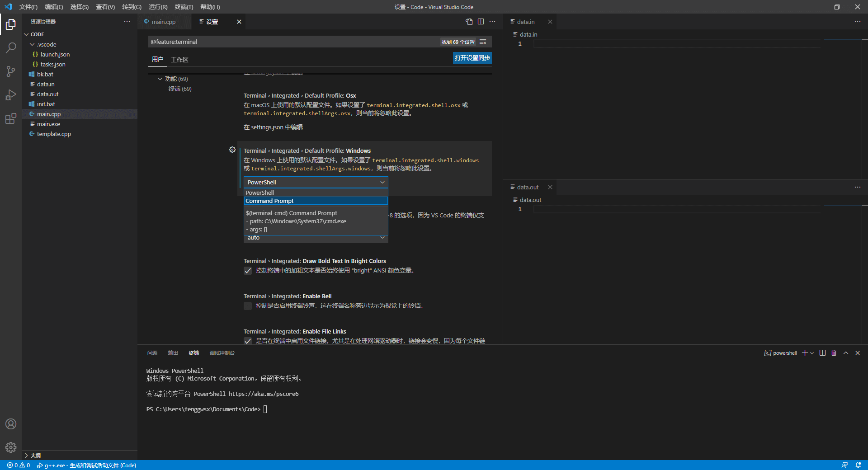Open the Run and Debug view
The image size is (868, 470).
point(11,95)
